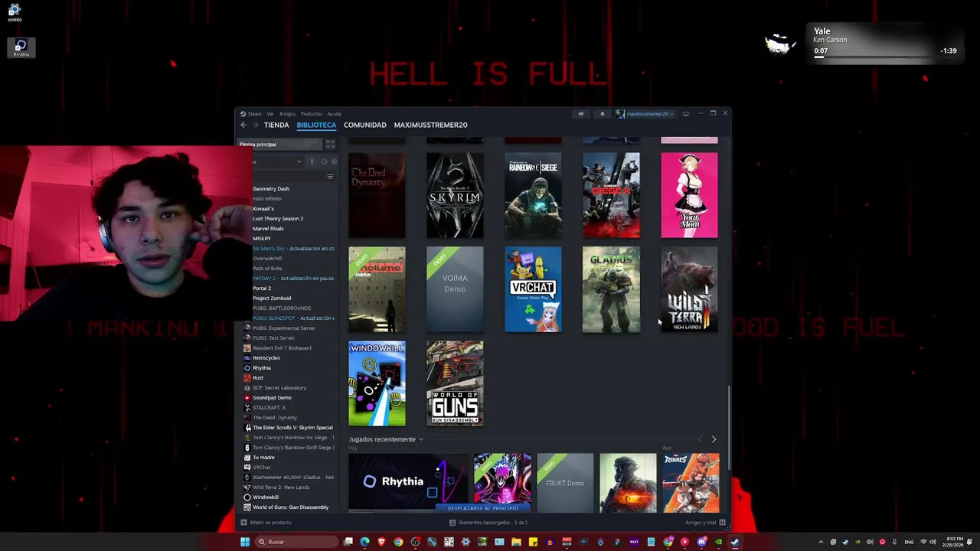Viewport: 980px width, 551px height.
Task: Open the MAXIMUSSTREMER20 profile tab
Action: (x=430, y=125)
